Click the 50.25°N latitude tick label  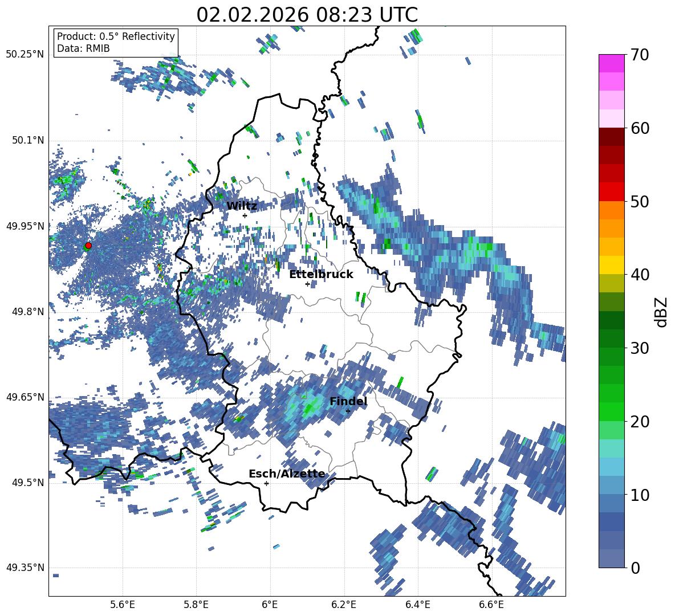coord(25,55)
